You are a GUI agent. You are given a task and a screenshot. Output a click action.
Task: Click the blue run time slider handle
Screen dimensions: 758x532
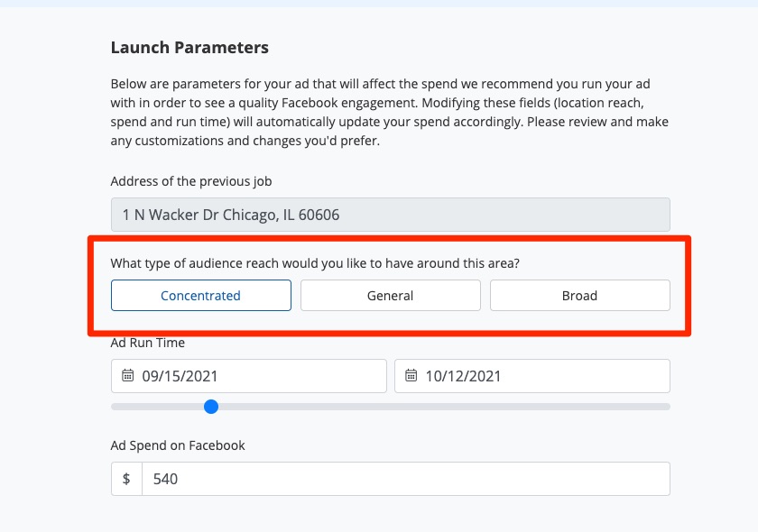[211, 407]
